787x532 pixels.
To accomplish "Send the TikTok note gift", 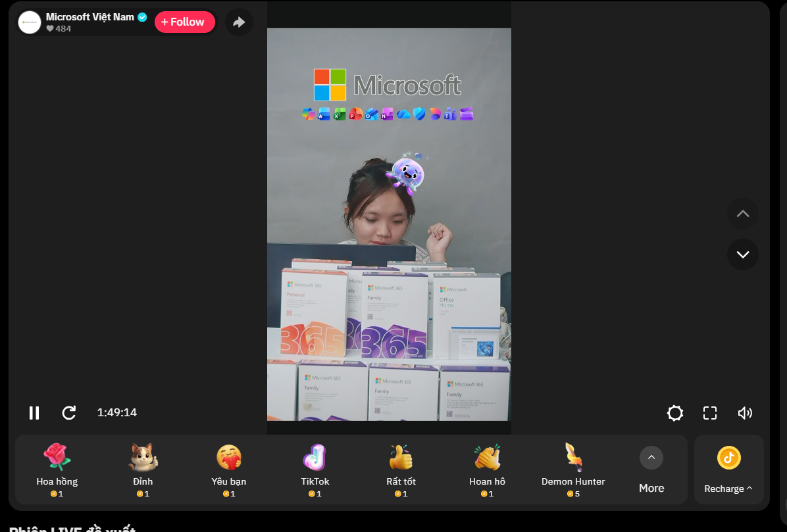I will (315, 470).
